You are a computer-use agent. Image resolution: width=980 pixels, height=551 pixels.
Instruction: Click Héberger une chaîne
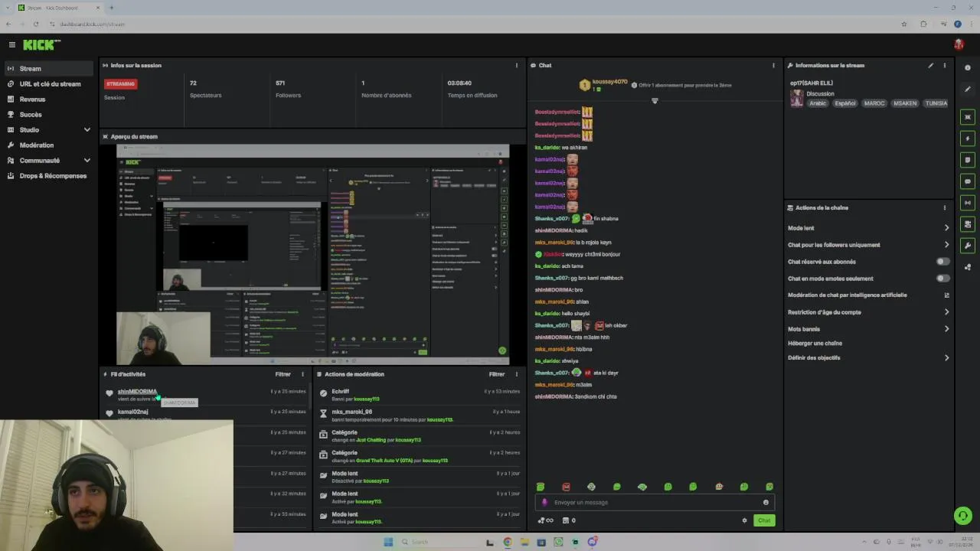815,344
